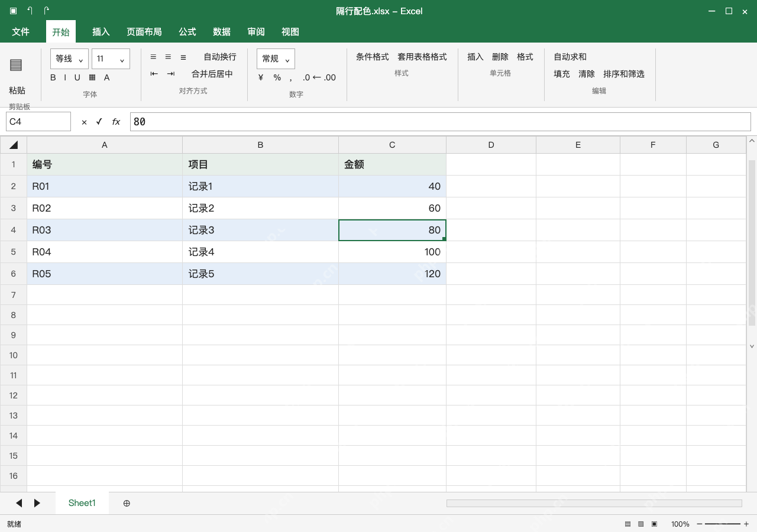Select cell containing 记录3
Viewport: 757px width, 532px height.
coord(260,230)
